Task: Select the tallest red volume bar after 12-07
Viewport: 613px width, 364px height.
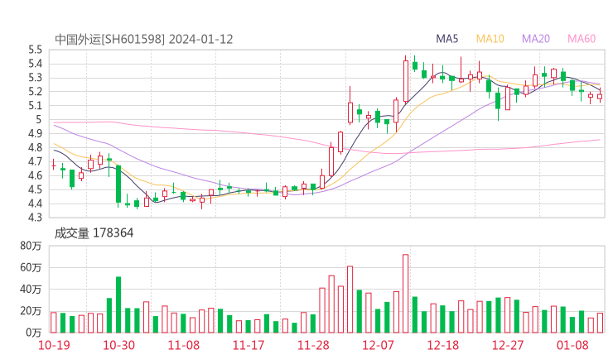Action: [x=405, y=294]
